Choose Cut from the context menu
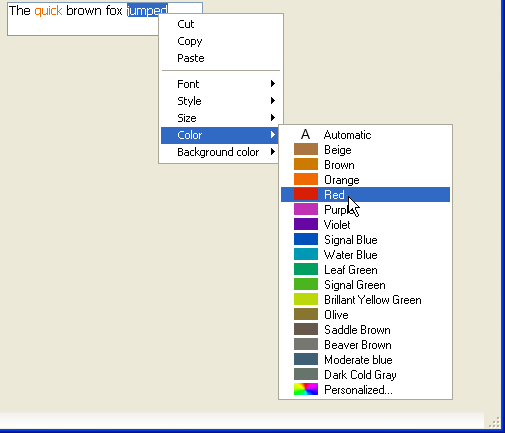Viewport: 505px width, 433px height. [221, 24]
